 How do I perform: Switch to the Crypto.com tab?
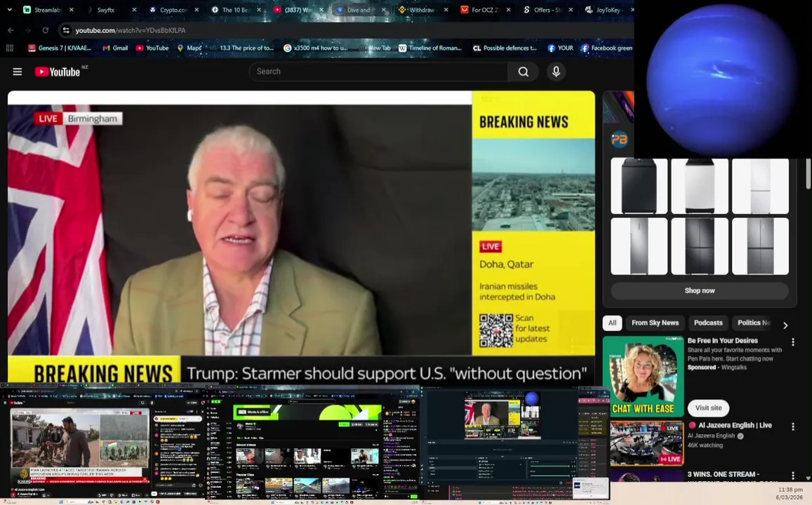click(x=173, y=10)
